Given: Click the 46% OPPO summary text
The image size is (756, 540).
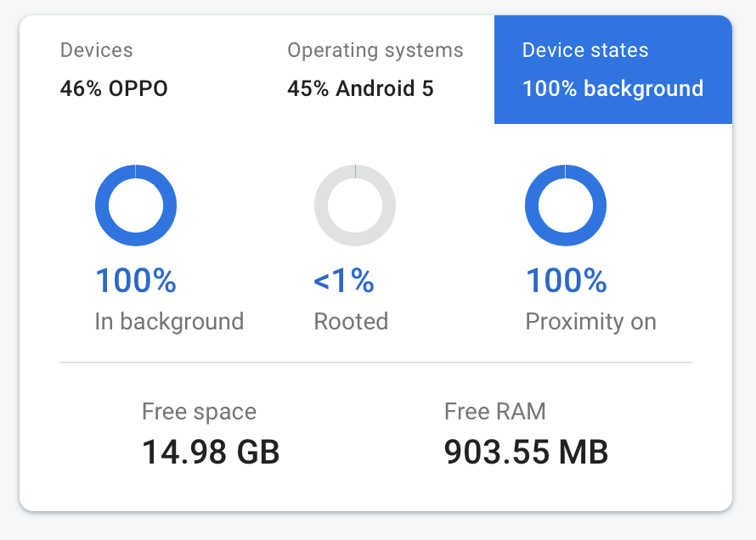Looking at the screenshot, I should point(114,88).
